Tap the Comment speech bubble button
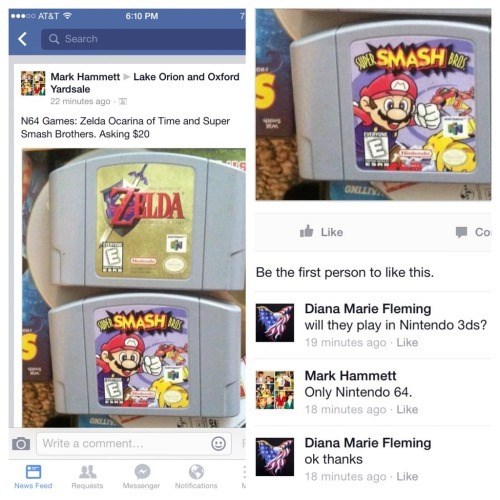Image resolution: width=500 pixels, height=500 pixels. pos(473,232)
